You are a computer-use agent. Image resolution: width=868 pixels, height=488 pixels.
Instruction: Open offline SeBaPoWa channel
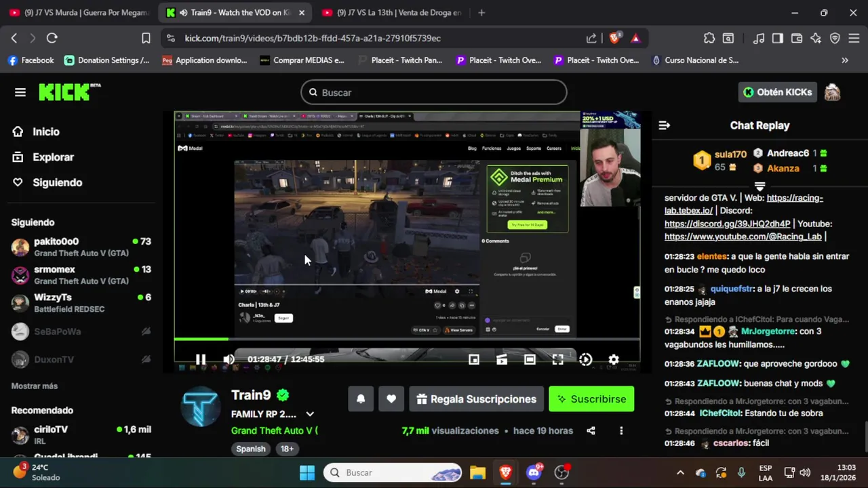tap(81, 331)
